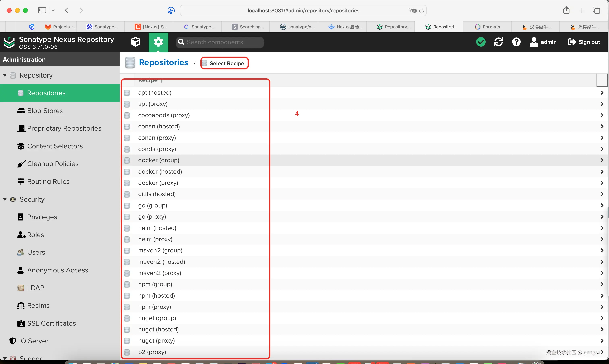The height and width of the screenshot is (364, 609).
Task: Click the Refresh icon in the header
Action: 498,42
